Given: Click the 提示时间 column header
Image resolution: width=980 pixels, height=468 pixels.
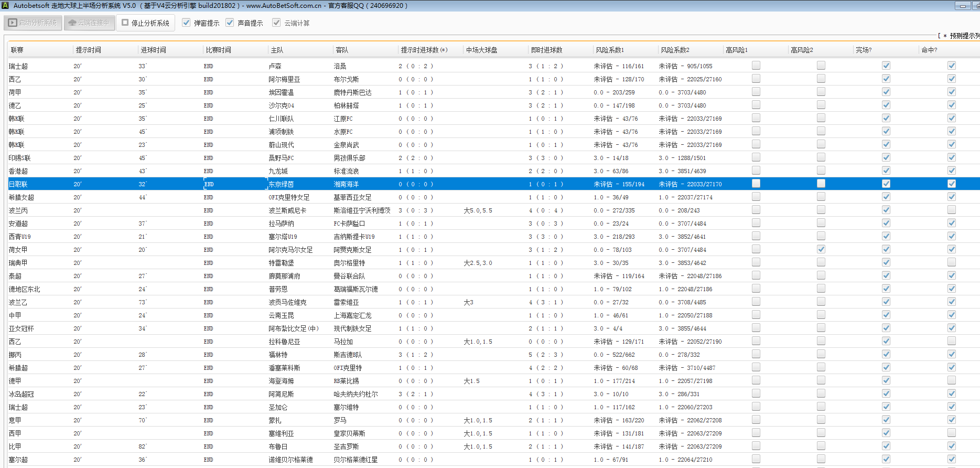Looking at the screenshot, I should click(x=88, y=50).
